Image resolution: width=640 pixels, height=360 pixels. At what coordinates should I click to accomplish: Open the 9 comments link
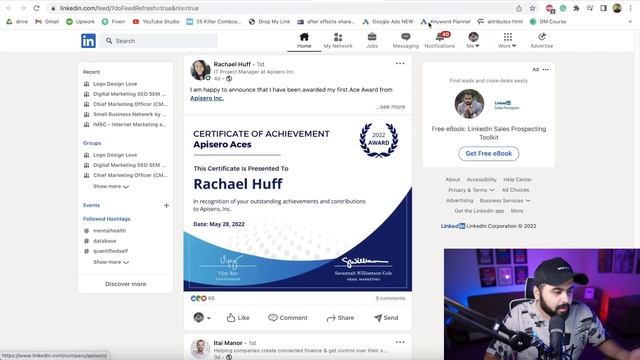(390, 298)
